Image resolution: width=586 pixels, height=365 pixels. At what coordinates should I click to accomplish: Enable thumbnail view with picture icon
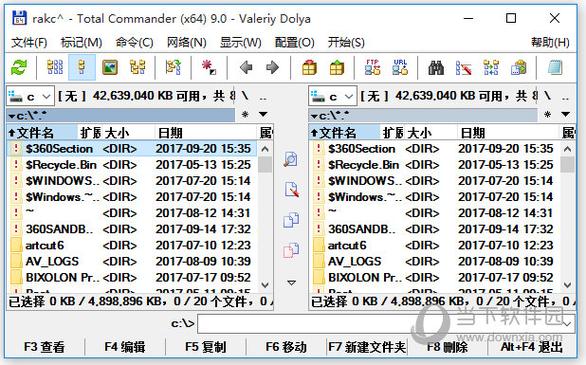[110, 68]
